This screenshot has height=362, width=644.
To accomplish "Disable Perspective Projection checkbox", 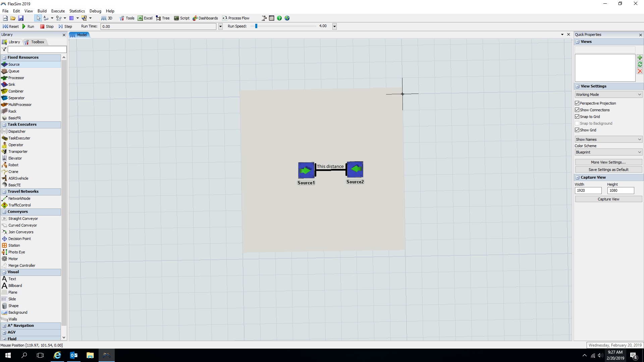I will tap(577, 103).
